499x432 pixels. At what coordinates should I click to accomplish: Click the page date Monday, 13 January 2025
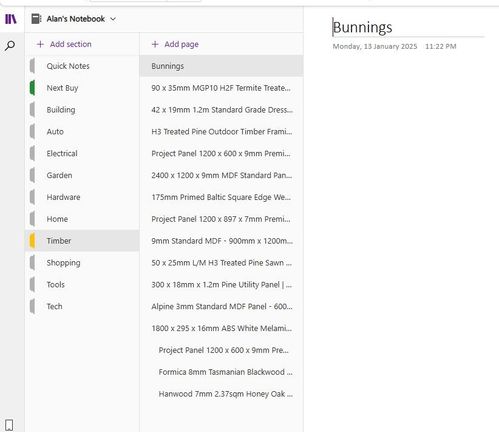[x=375, y=46]
